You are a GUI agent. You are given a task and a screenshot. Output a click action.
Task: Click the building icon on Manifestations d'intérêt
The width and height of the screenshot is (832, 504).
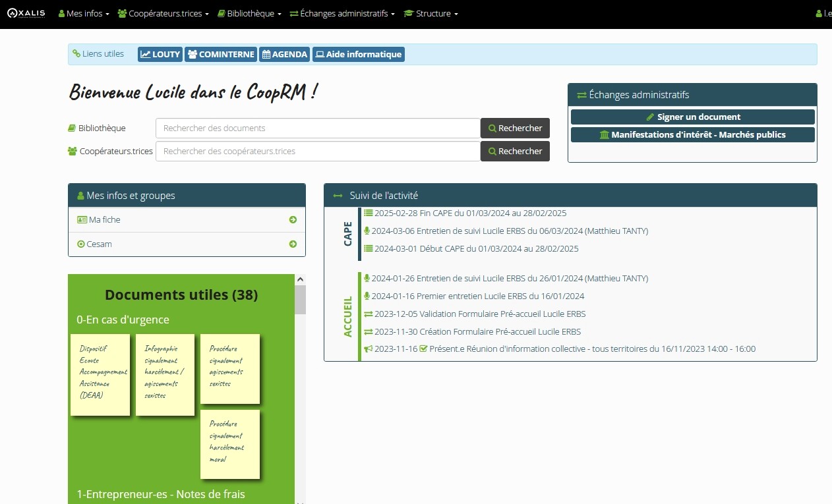pos(605,135)
